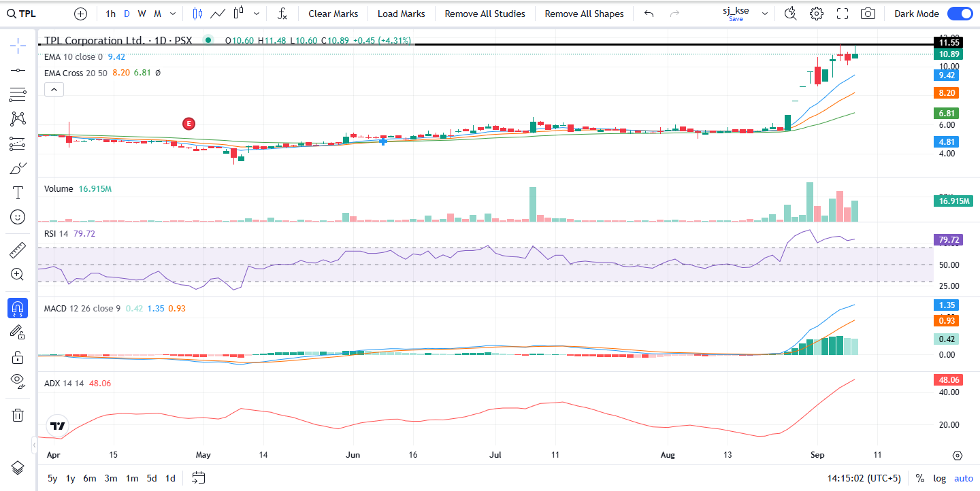Image resolution: width=980 pixels, height=491 pixels.
Task: Click Remove All Shapes button
Action: tap(585, 14)
